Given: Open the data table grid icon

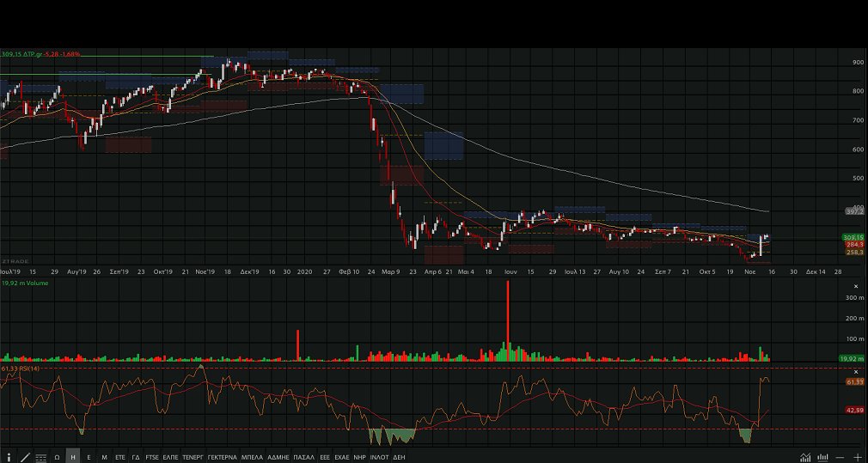Looking at the screenshot, I should [x=40, y=457].
